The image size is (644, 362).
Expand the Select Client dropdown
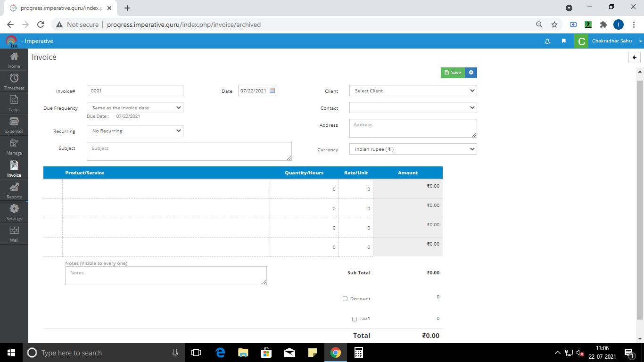(413, 90)
